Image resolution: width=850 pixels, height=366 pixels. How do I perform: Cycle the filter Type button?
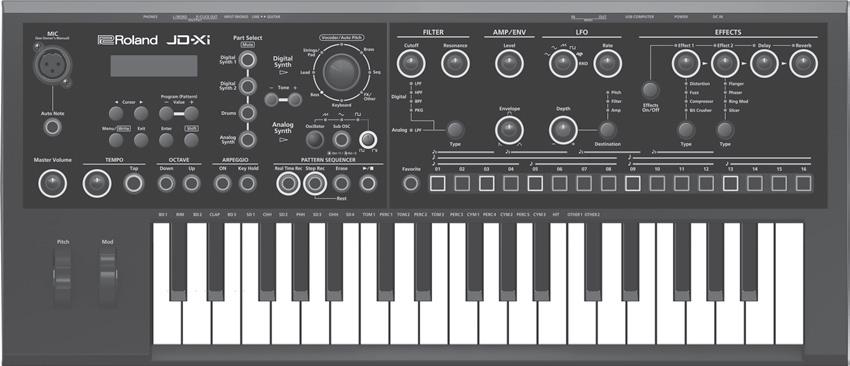455,130
